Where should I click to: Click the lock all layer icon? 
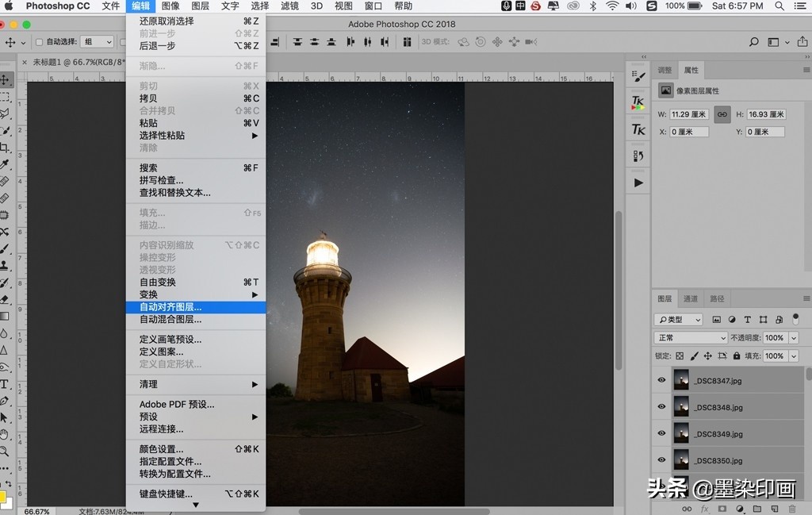pos(737,356)
